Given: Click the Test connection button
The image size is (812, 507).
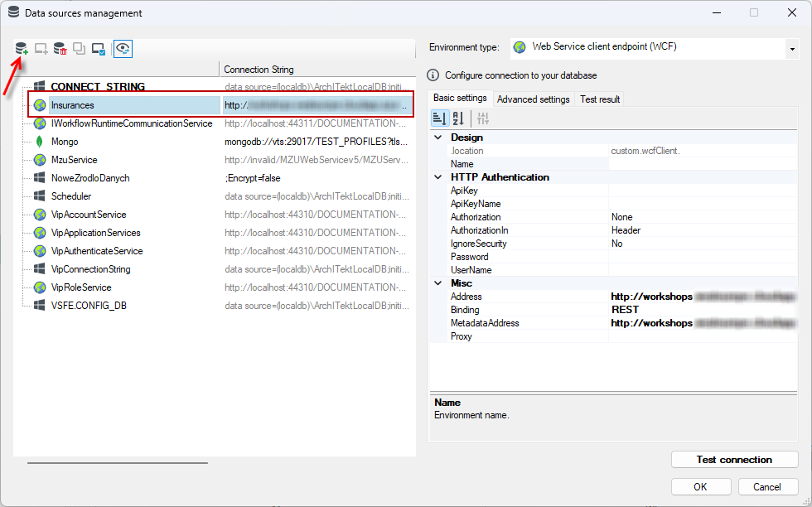Looking at the screenshot, I should [734, 459].
